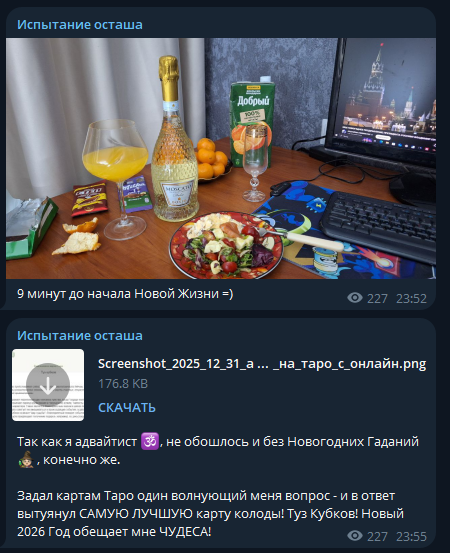Click the champagne bottle in the photo
The width and height of the screenshot is (450, 553).
pos(174,139)
